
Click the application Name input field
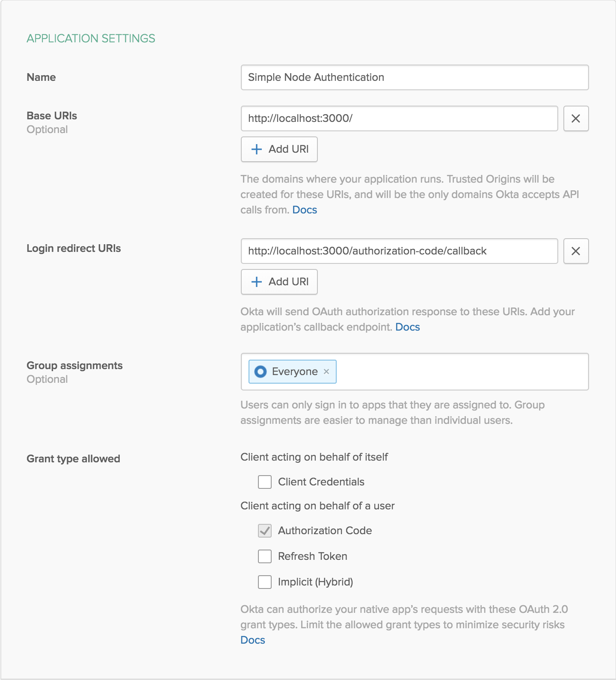[415, 77]
